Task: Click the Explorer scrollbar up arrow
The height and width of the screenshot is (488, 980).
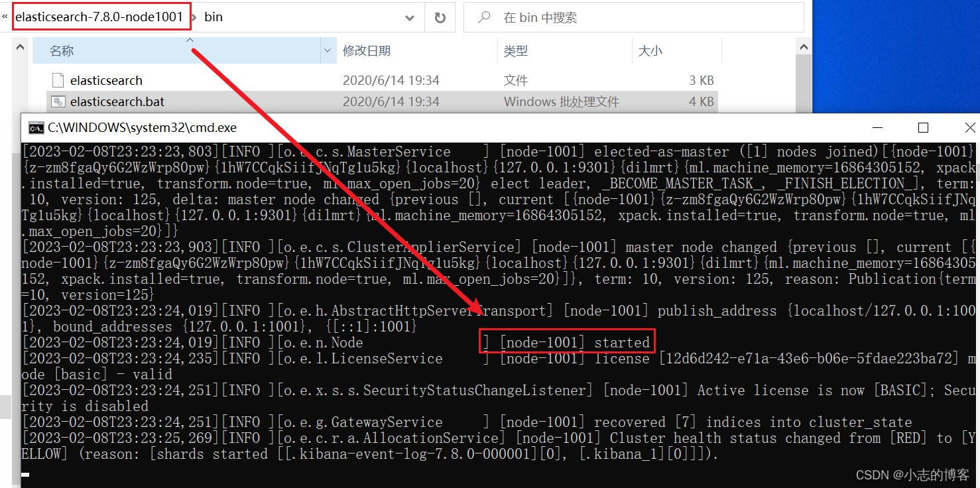Action: point(804,47)
